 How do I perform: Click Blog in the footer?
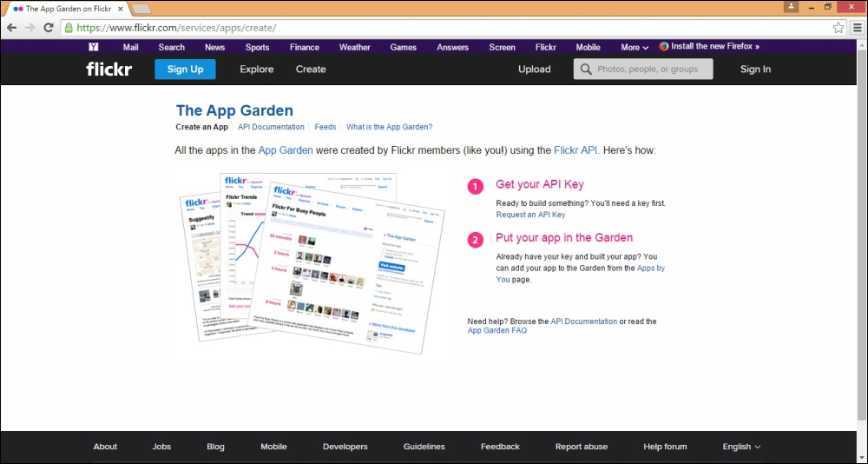pos(215,447)
